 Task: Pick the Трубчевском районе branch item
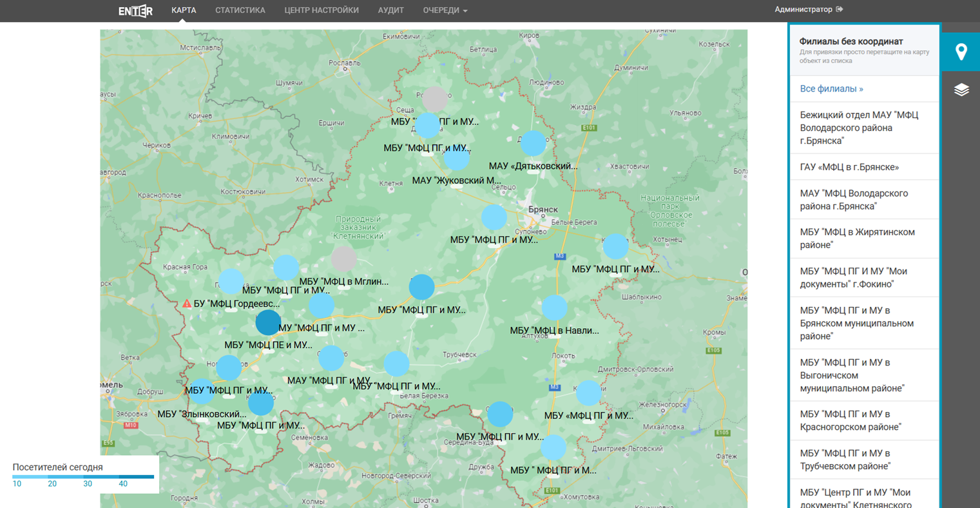tap(864, 460)
